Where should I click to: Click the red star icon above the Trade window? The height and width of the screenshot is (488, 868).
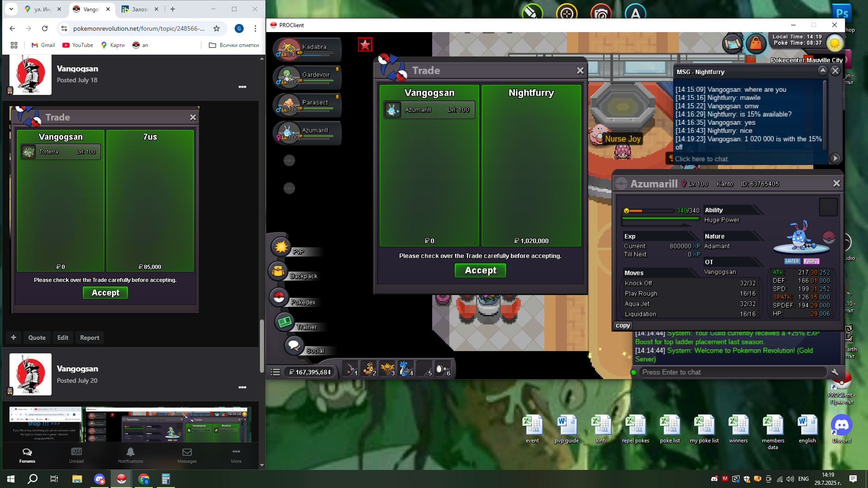coord(365,44)
